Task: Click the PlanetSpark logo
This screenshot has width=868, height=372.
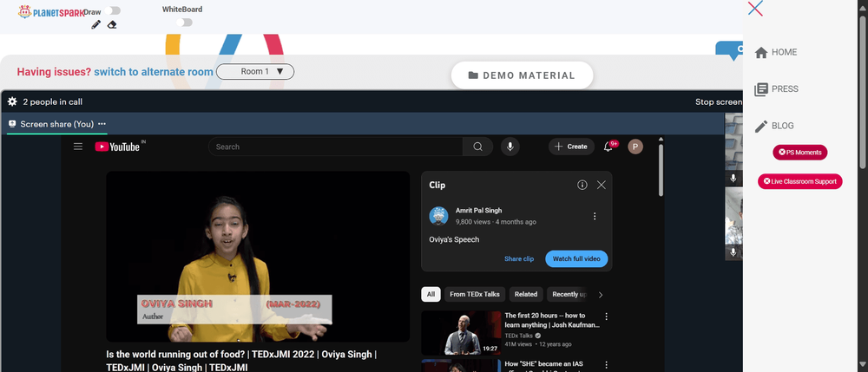Action: (x=50, y=11)
